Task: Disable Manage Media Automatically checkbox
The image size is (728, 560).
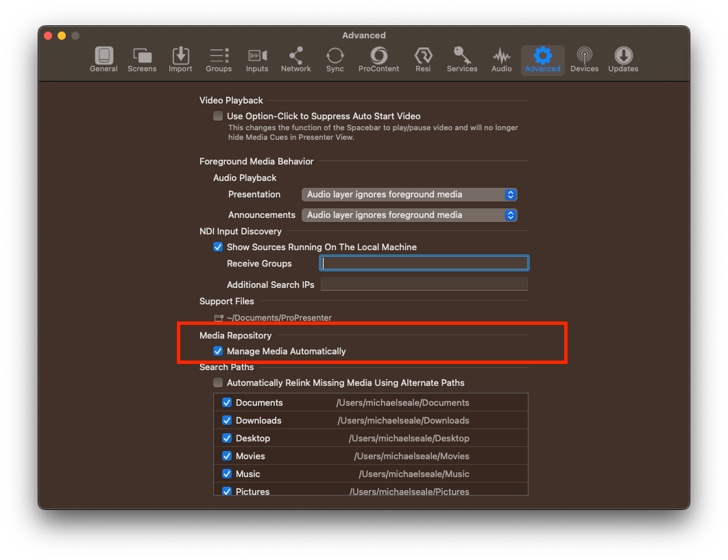Action: coord(218,351)
